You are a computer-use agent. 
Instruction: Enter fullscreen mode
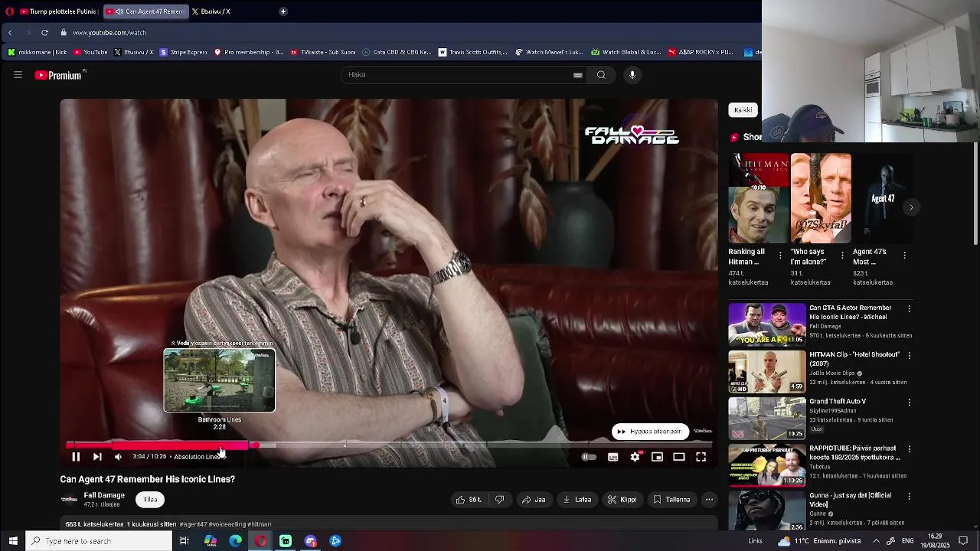701,457
